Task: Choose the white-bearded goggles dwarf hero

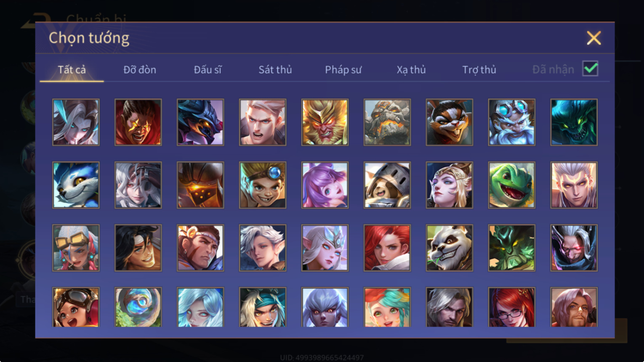Action: pyautogui.click(x=511, y=122)
